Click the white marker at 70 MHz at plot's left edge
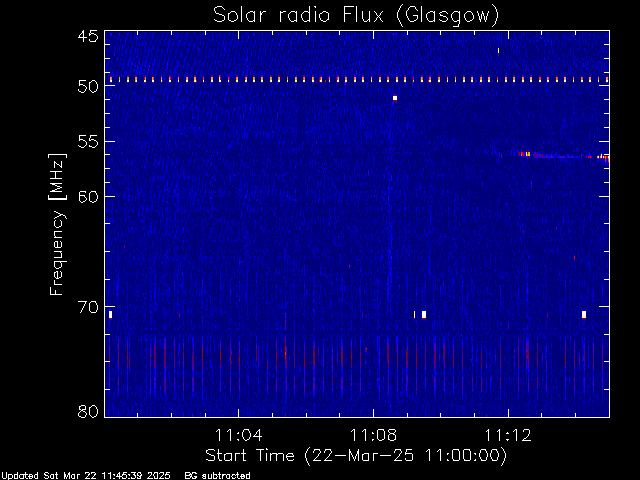The image size is (640, 480). [110, 314]
